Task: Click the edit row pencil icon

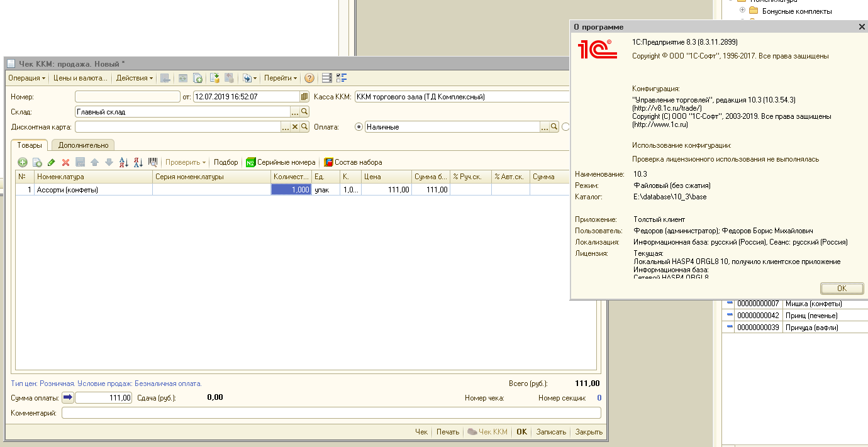Action: click(52, 162)
